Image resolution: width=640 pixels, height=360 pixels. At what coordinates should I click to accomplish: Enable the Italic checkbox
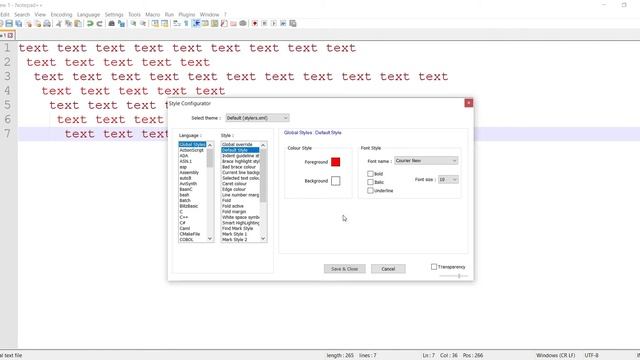[x=370, y=182]
